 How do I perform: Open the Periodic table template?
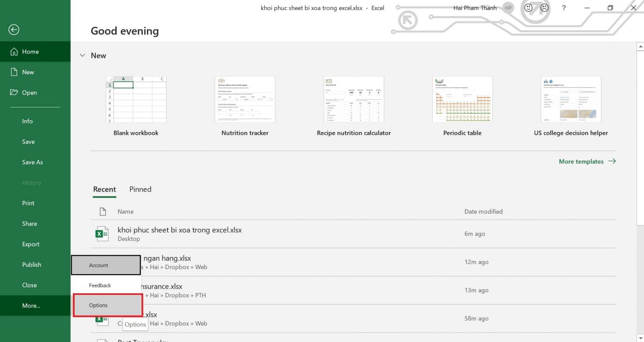pos(462,99)
